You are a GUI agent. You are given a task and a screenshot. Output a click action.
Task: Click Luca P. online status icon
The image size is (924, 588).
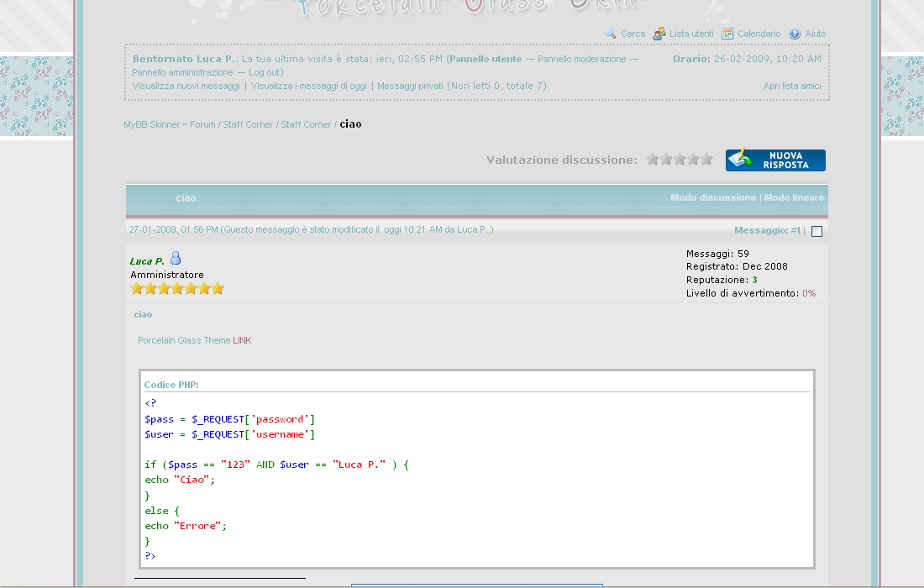click(176, 259)
